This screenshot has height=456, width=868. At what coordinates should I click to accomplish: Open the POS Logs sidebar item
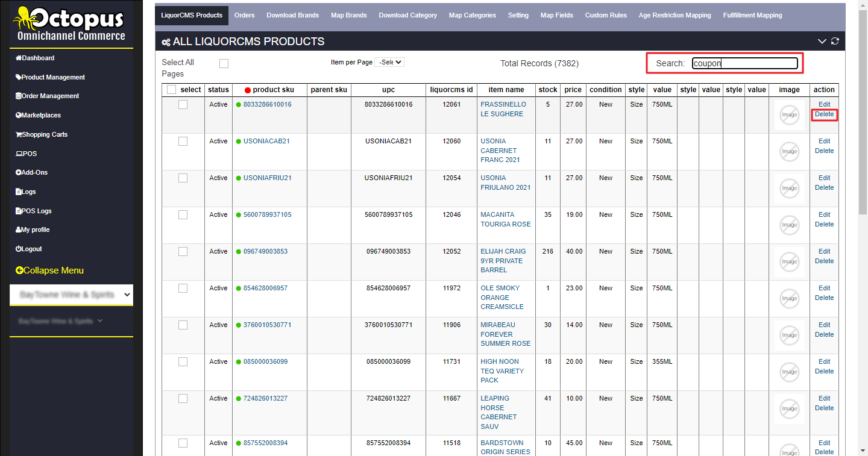[36, 211]
